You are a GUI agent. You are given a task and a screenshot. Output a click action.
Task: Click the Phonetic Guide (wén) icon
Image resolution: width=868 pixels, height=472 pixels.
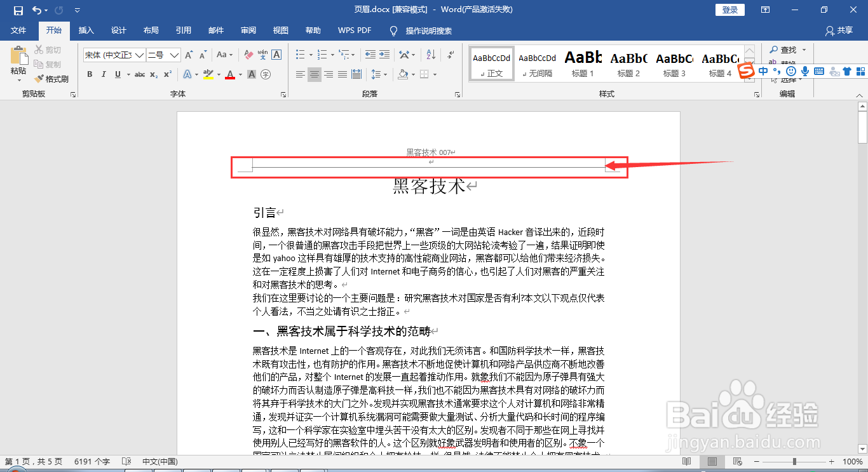click(x=262, y=55)
